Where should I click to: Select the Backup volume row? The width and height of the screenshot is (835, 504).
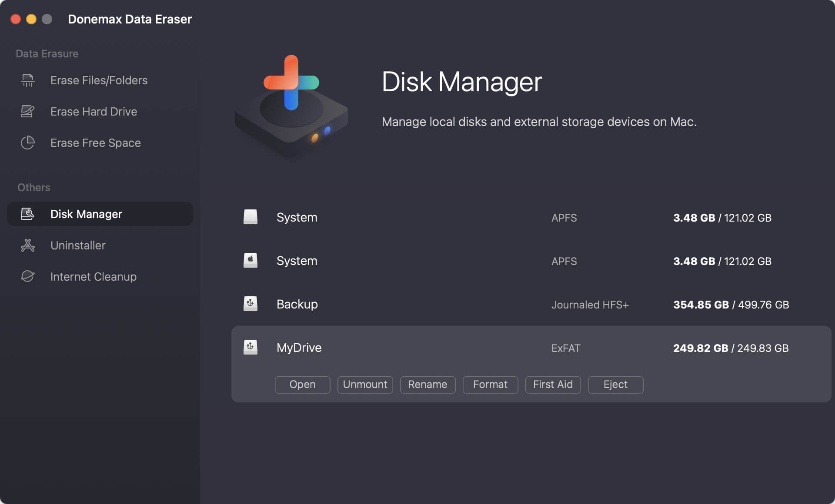click(531, 304)
